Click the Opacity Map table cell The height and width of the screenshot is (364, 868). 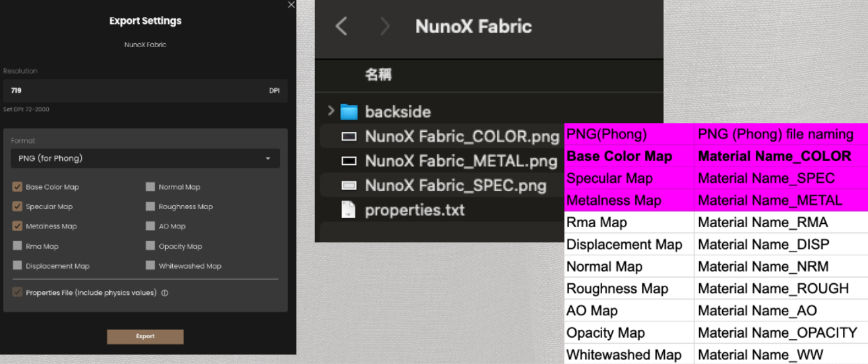[629, 333]
